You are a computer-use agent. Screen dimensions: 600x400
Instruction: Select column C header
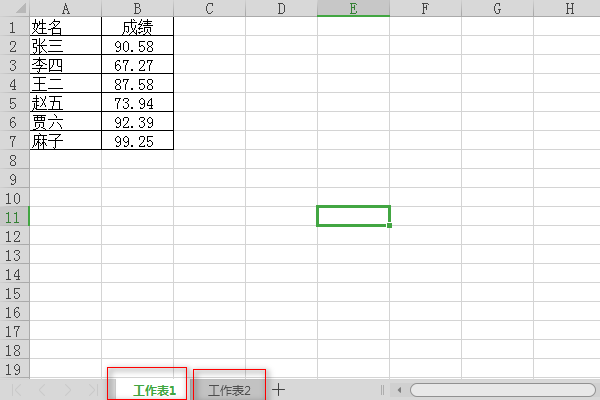[209, 8]
